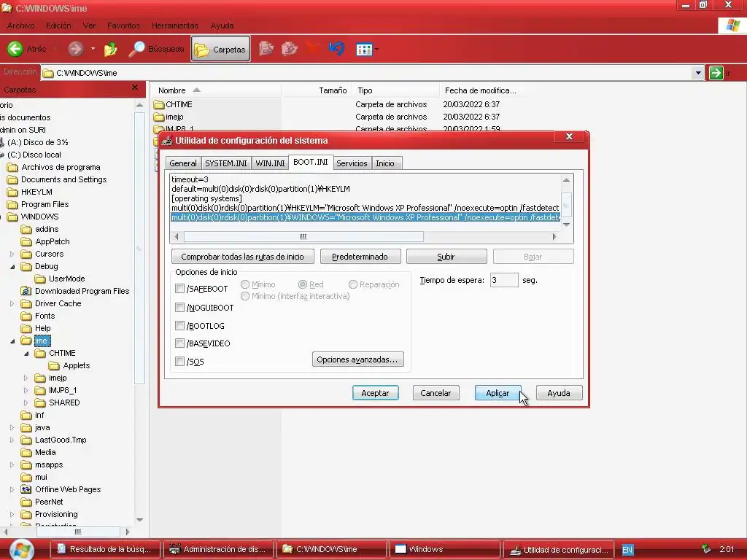This screenshot has height=560, width=747.
Task: Enable the /NOGUIBOOT checkbox
Action: (x=179, y=308)
